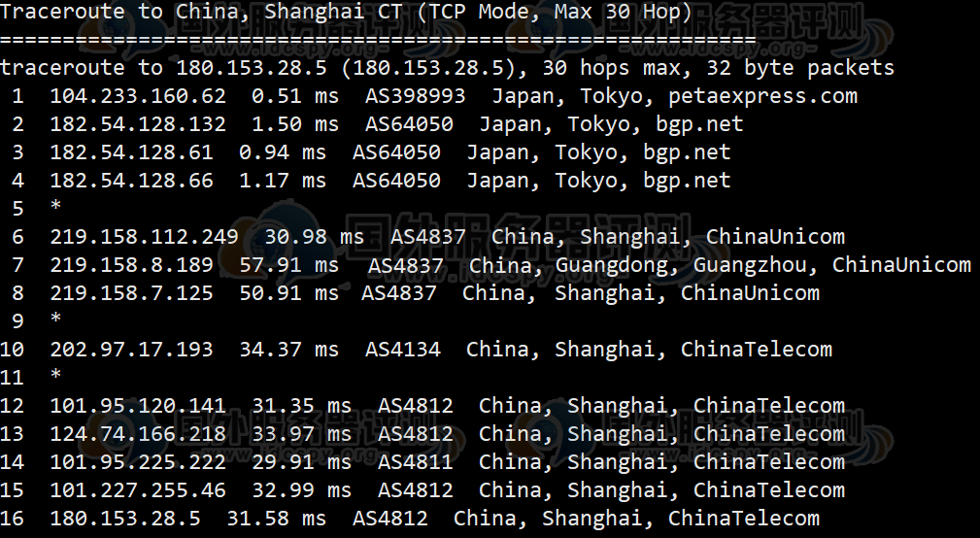Select IP 124.74.166.218 in hop 13
980x538 pixels.
(x=138, y=433)
